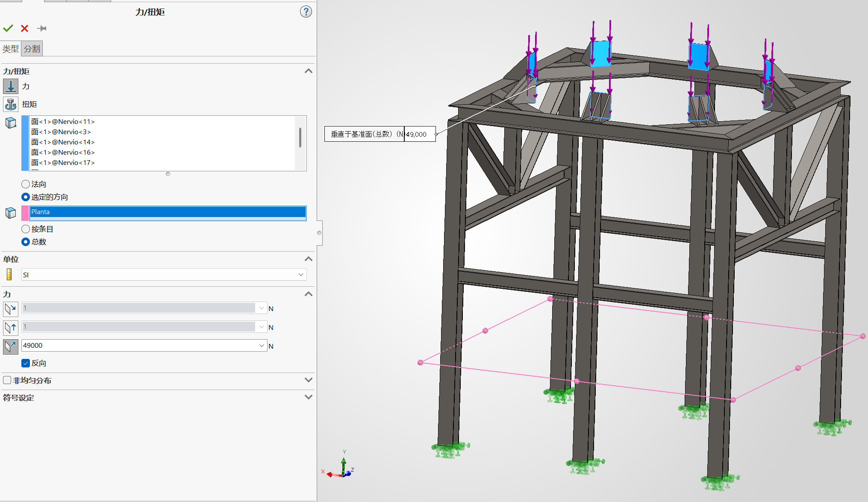868x502 pixels.
Task: Confirm with the green checkmark OK icon
Action: tap(8, 28)
